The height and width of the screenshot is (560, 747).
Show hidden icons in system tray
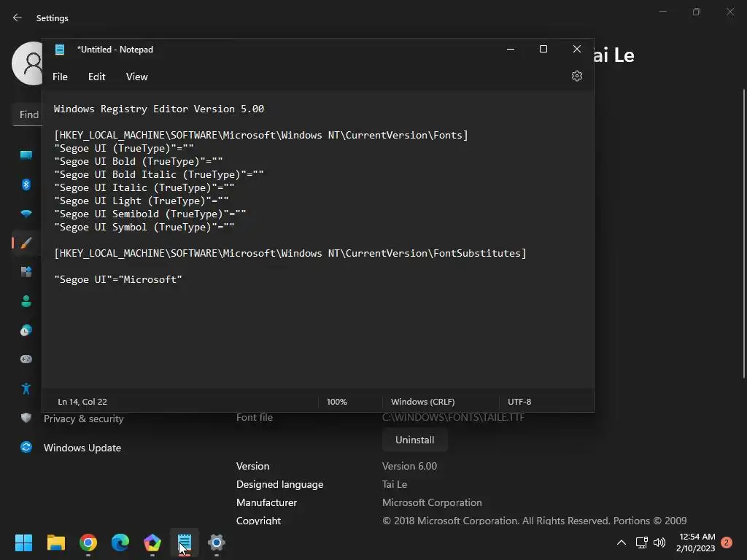[x=622, y=542]
